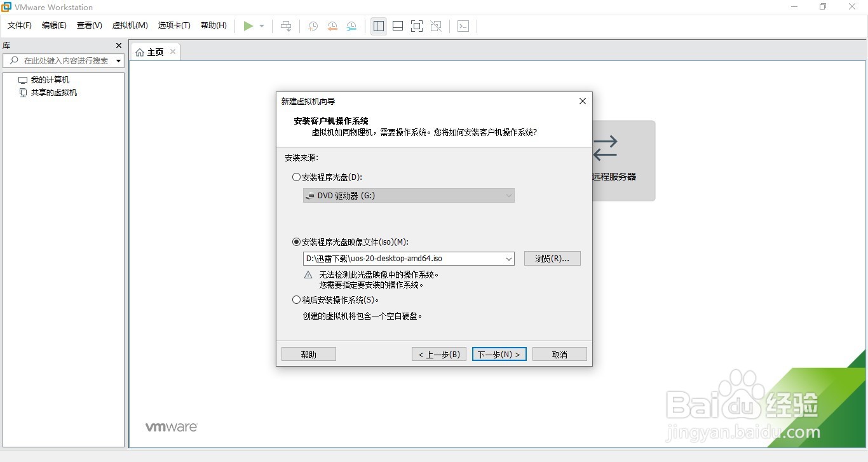
Task: Select 稍后安装操作系统(S) radio button
Action: pyautogui.click(x=296, y=300)
